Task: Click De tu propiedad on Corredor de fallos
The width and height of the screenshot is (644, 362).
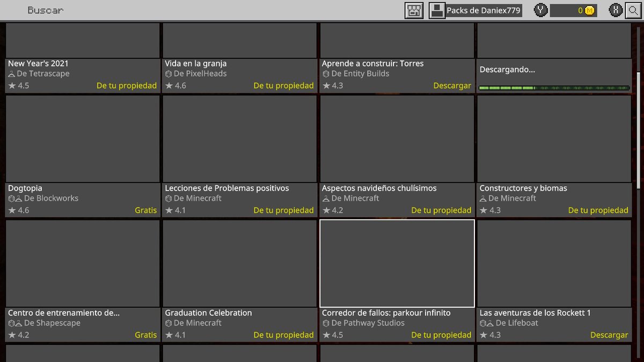Action: tap(441, 335)
